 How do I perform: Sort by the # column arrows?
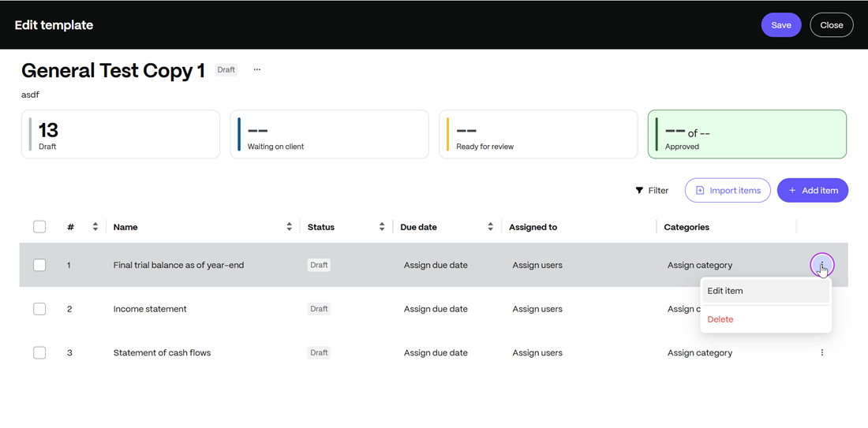coord(95,227)
